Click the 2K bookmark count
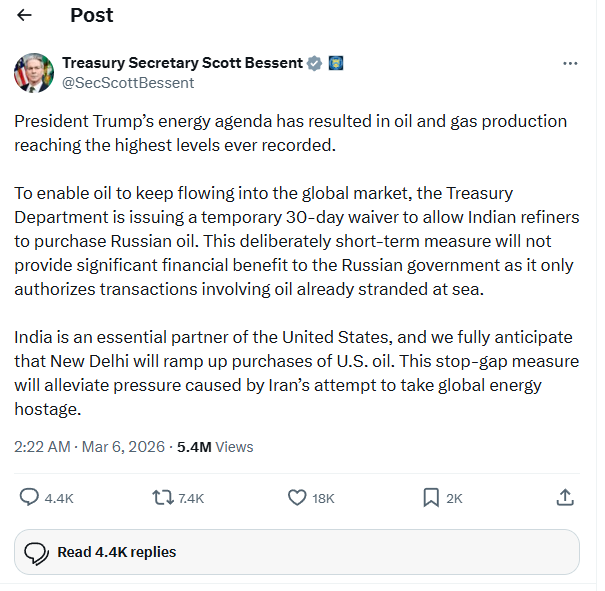 454,498
